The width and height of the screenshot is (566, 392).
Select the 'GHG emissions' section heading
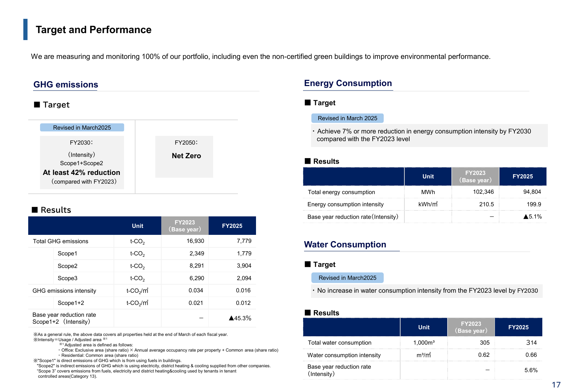(x=66, y=85)
